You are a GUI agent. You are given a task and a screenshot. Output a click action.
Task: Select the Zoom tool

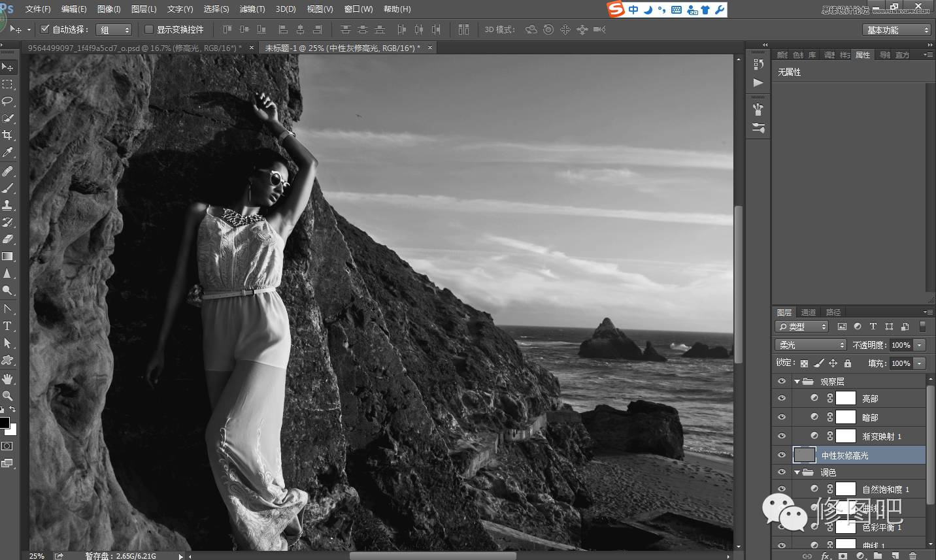coord(8,396)
